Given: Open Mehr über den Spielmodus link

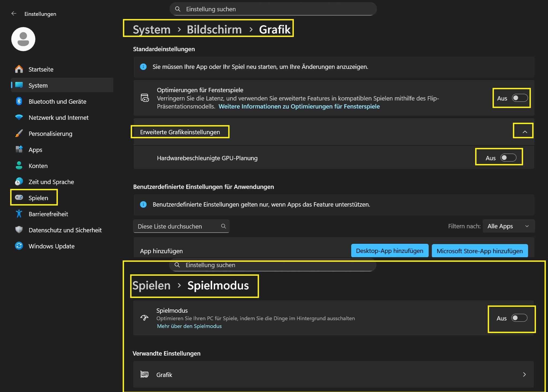Looking at the screenshot, I should (x=189, y=326).
